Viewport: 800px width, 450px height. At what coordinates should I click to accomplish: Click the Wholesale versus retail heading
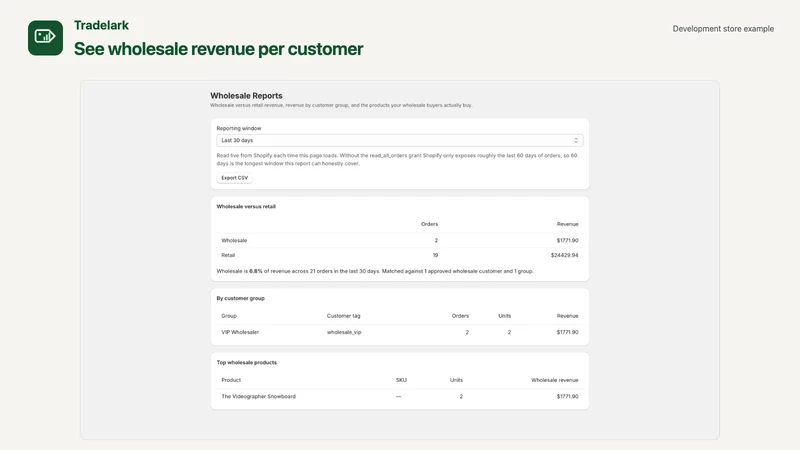(246, 207)
